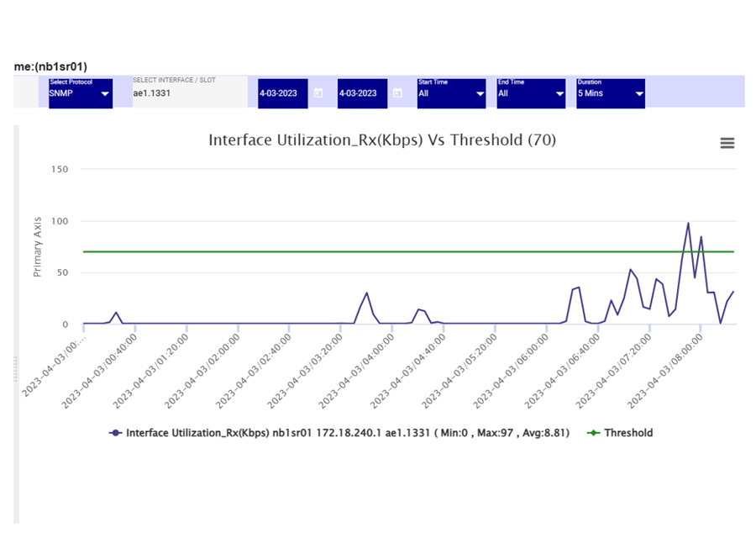Click the Select Interface / Slot field

pos(189,93)
